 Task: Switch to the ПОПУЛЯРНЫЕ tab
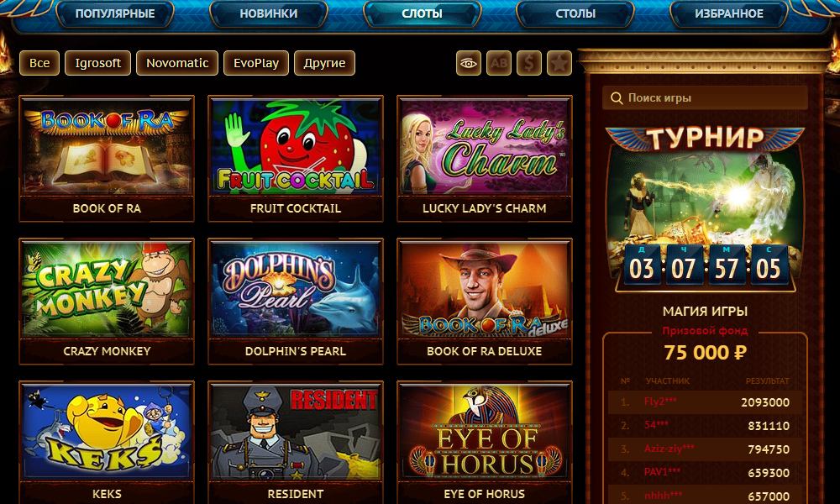(114, 13)
